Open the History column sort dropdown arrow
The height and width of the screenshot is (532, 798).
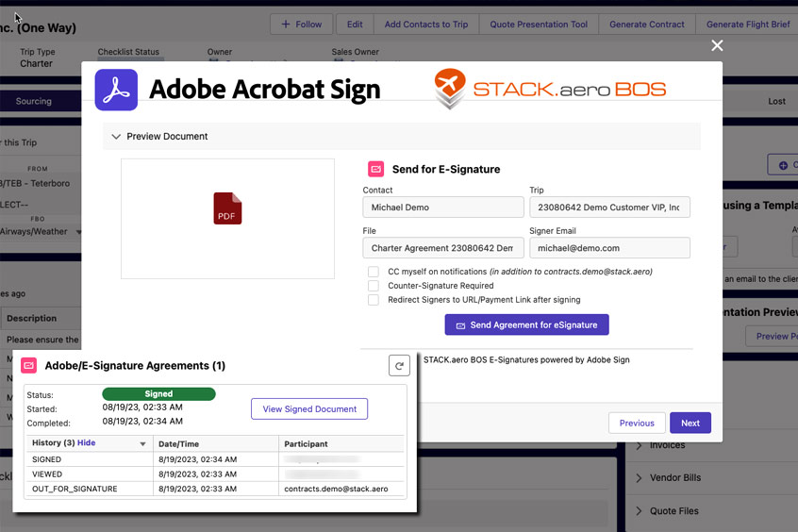pyautogui.click(x=142, y=444)
